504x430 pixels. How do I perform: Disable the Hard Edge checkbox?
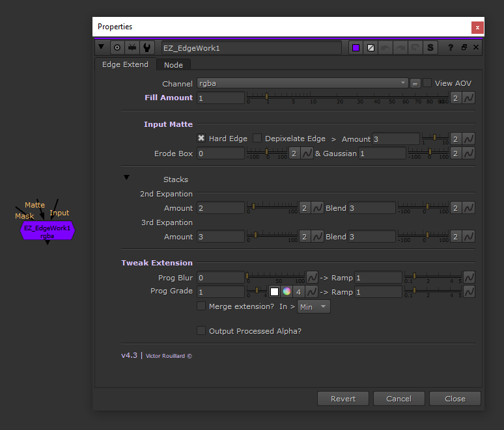click(201, 139)
